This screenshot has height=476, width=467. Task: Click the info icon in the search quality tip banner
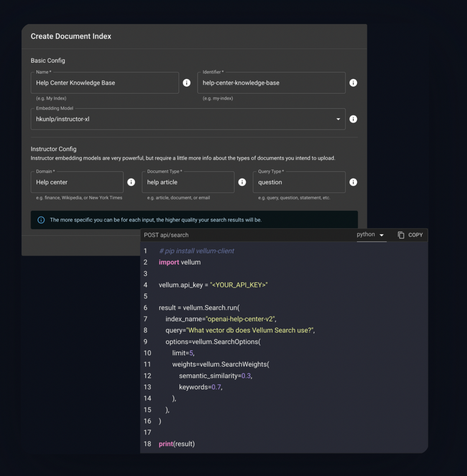41,220
